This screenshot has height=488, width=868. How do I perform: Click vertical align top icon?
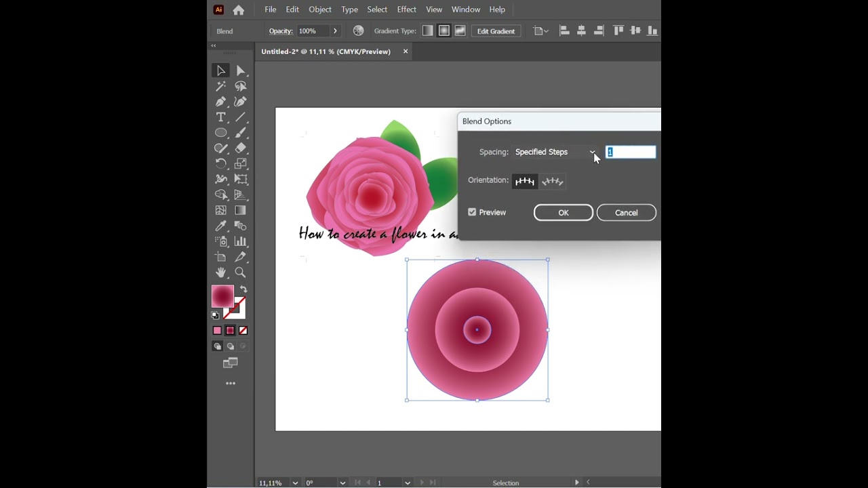618,30
